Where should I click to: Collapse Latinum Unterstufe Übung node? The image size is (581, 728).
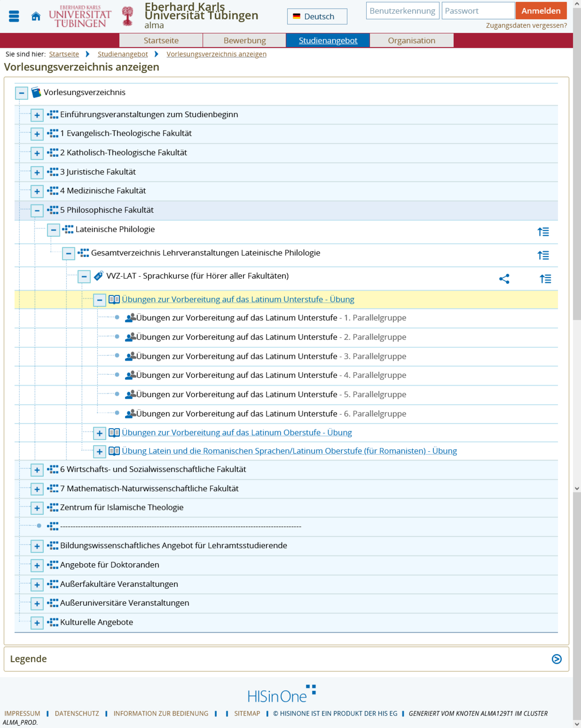coord(99,300)
